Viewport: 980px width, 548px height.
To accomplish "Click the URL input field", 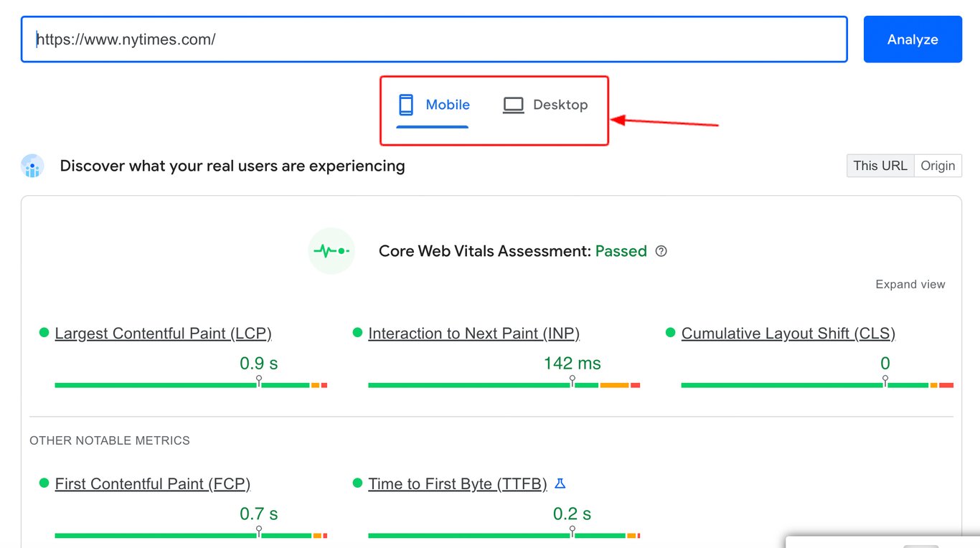I will point(434,39).
